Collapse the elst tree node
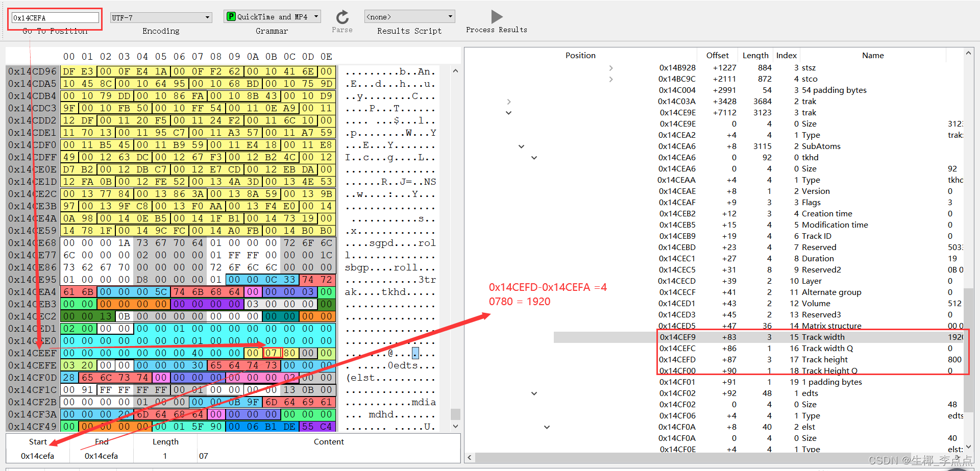Image resolution: width=980 pixels, height=471 pixels. 547,427
